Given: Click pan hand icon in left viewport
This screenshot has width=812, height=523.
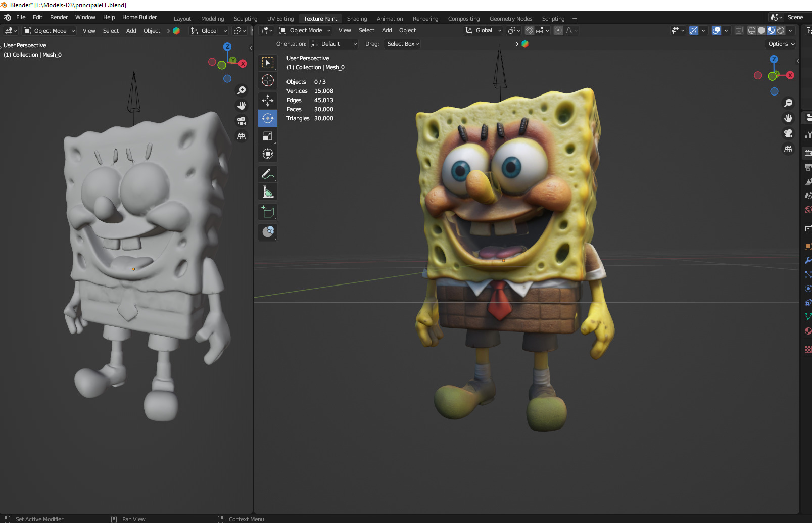Looking at the screenshot, I should [x=242, y=106].
